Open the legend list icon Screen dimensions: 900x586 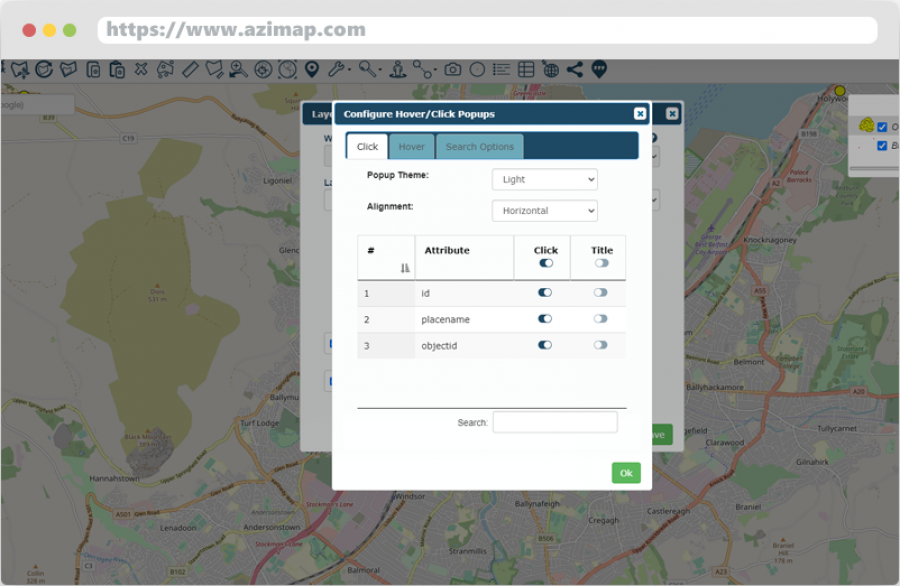pyautogui.click(x=501, y=70)
